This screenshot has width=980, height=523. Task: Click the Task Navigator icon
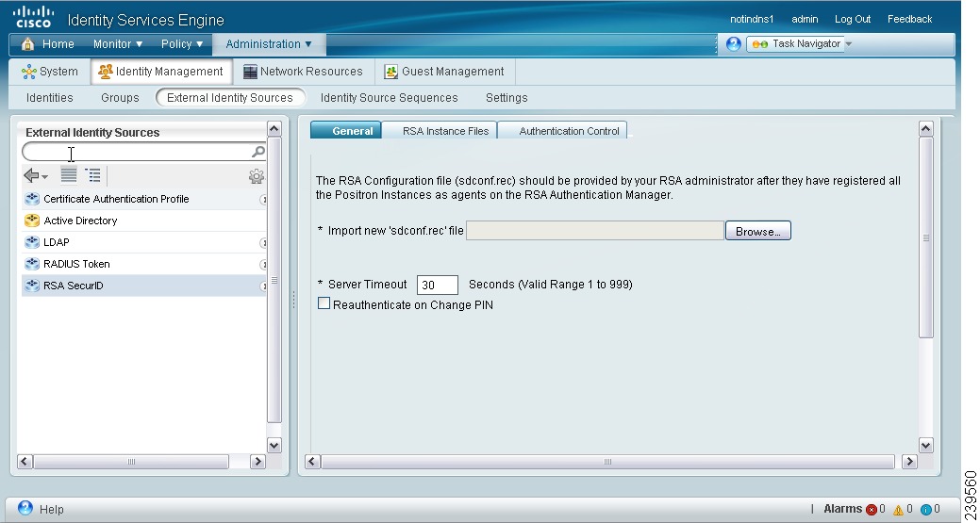[760, 44]
